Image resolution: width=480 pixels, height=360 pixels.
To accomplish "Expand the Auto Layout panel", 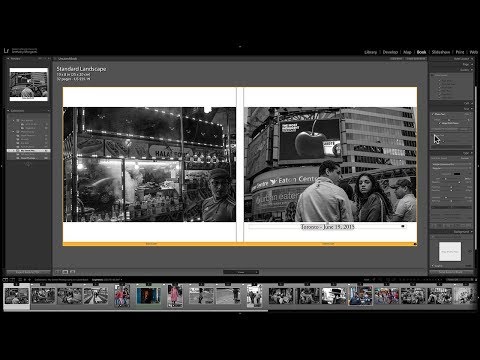I will (472, 59).
